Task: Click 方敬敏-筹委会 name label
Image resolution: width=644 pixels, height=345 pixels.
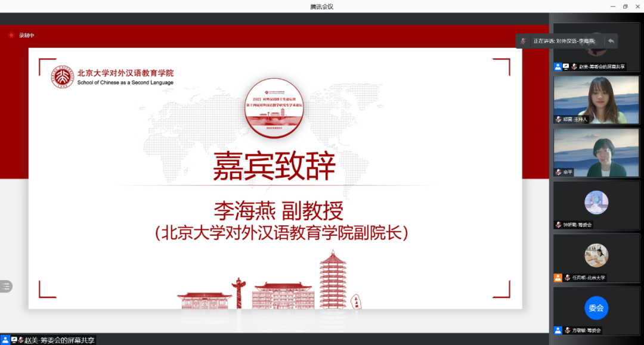Action: coord(587,330)
